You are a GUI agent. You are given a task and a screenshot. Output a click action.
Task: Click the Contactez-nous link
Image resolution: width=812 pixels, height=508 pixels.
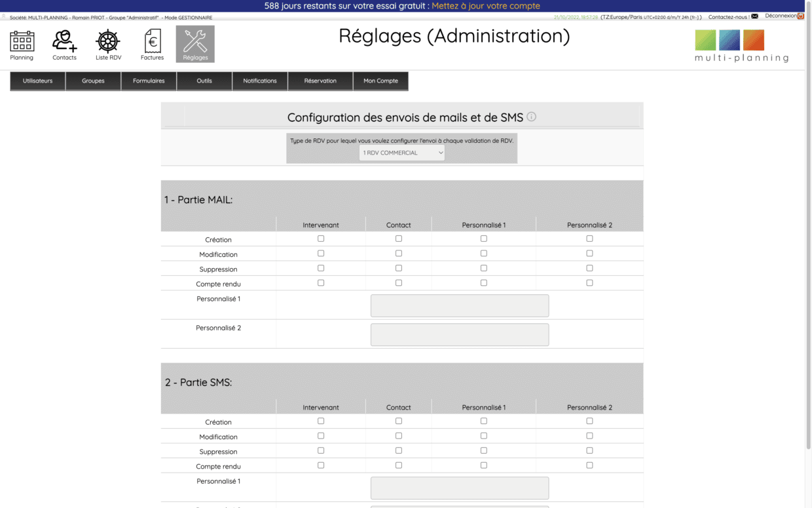pyautogui.click(x=729, y=17)
